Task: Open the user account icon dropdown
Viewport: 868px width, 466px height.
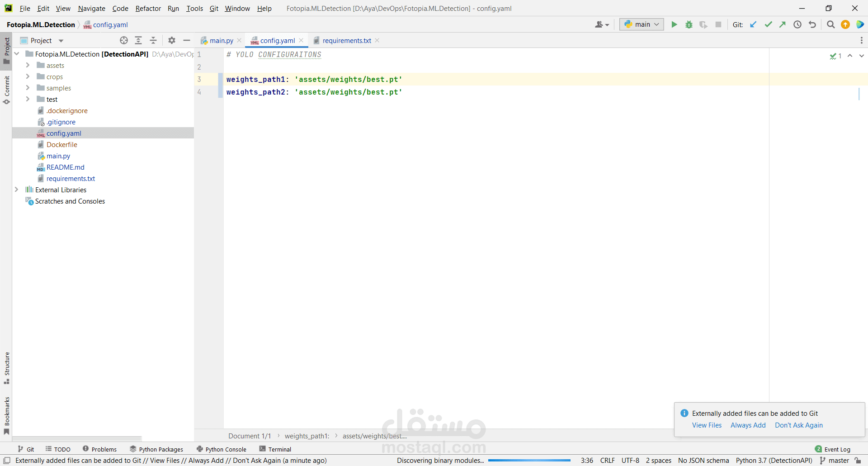Action: [602, 24]
